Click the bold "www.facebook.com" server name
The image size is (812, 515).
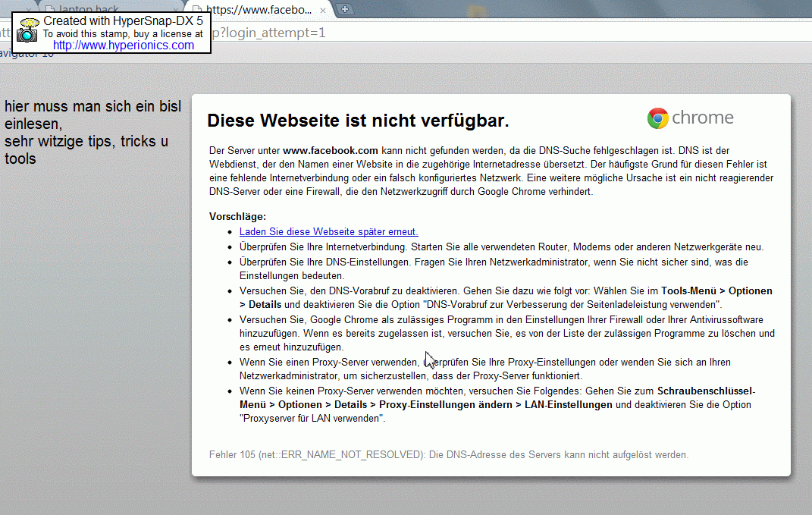pos(331,150)
